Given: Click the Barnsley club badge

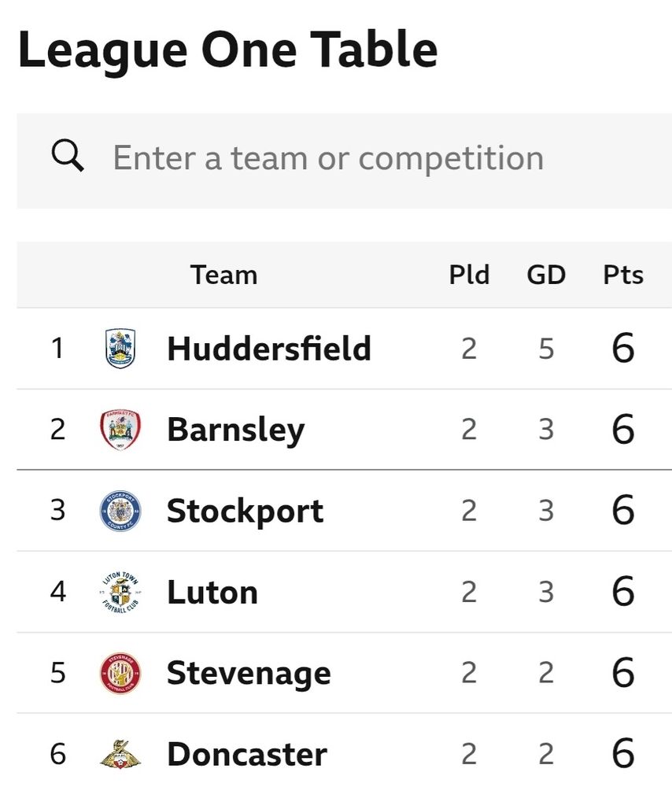Looking at the screenshot, I should [120, 430].
